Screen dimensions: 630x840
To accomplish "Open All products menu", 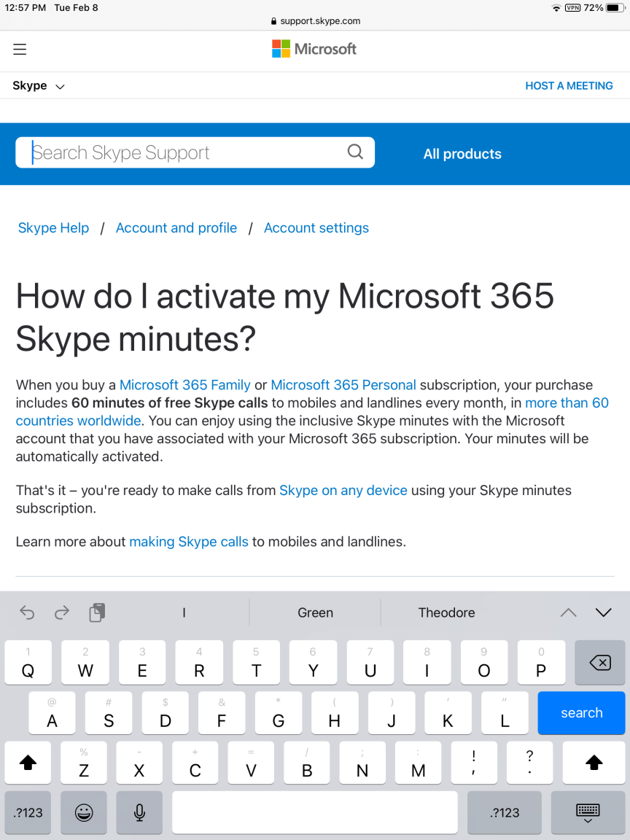I will click(462, 154).
